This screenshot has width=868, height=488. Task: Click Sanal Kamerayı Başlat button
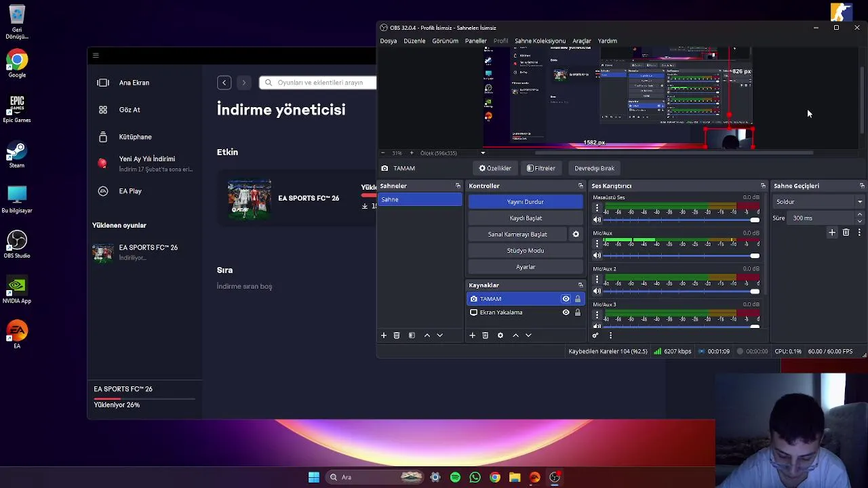517,235
